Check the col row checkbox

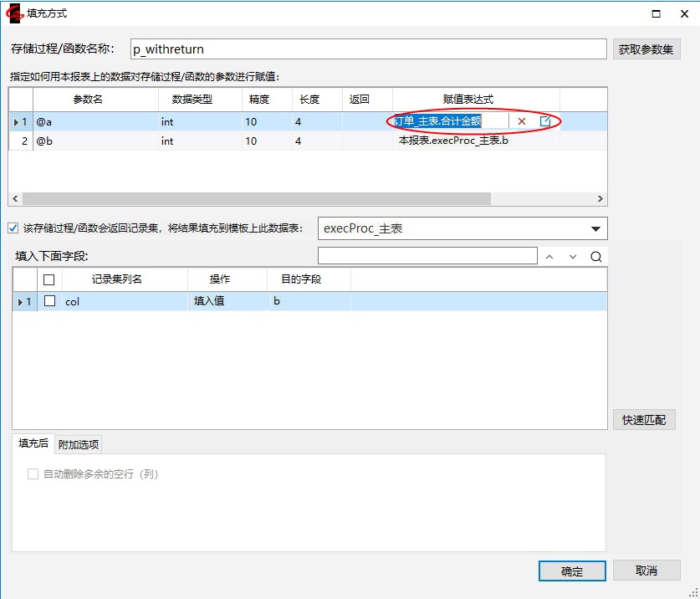[49, 301]
